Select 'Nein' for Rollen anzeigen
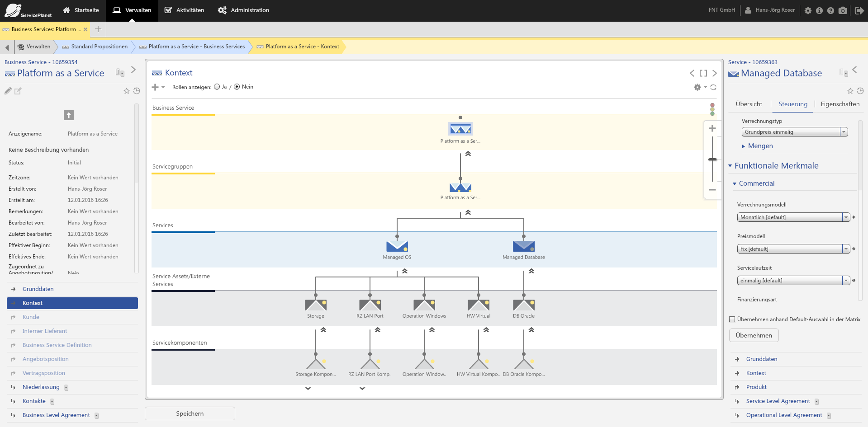868x427 pixels. [237, 87]
